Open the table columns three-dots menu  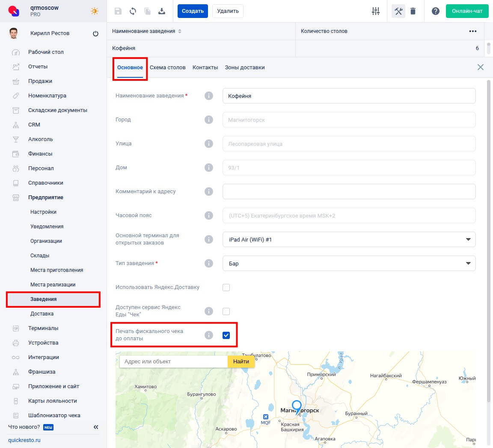point(472,31)
